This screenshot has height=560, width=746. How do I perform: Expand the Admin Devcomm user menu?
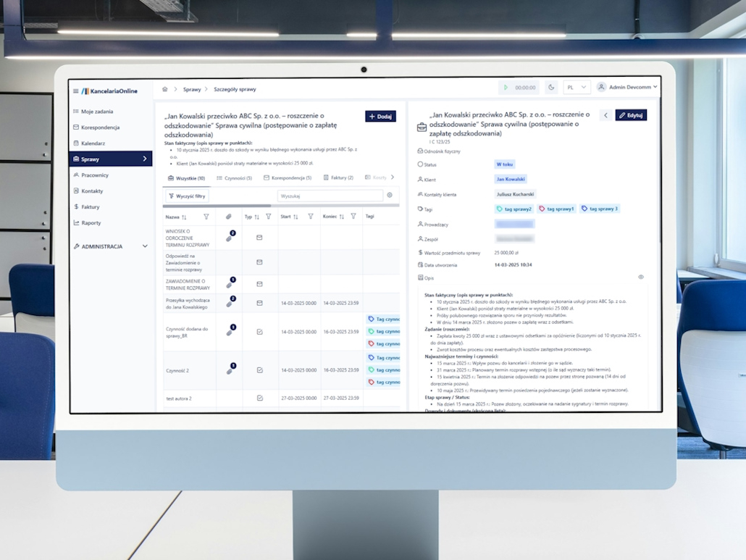coord(627,87)
